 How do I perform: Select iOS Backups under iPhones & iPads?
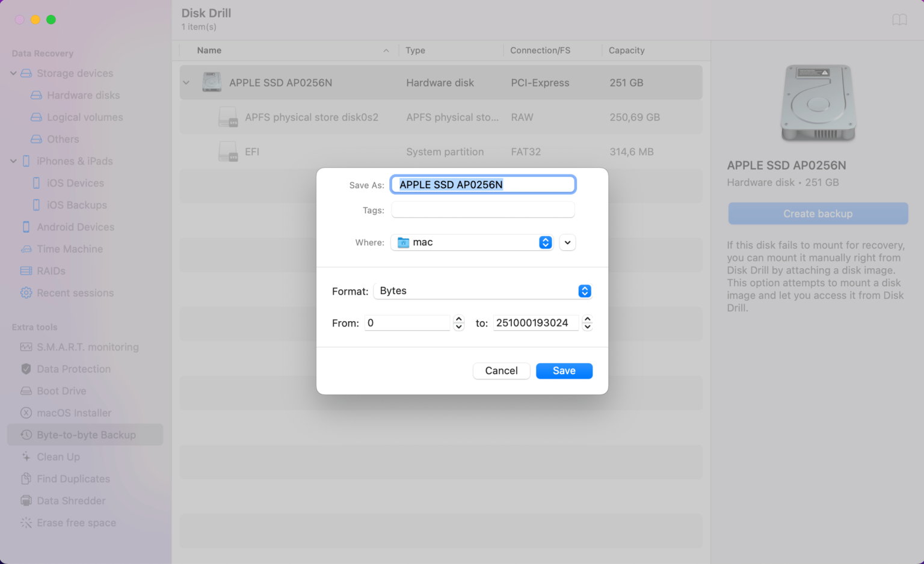click(x=77, y=205)
